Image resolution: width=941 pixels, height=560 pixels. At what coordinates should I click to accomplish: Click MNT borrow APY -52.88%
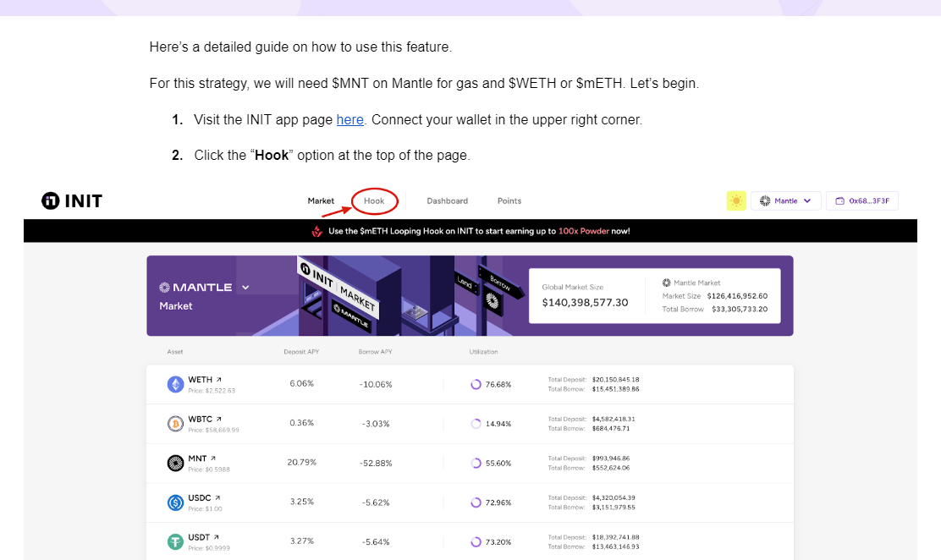(377, 464)
